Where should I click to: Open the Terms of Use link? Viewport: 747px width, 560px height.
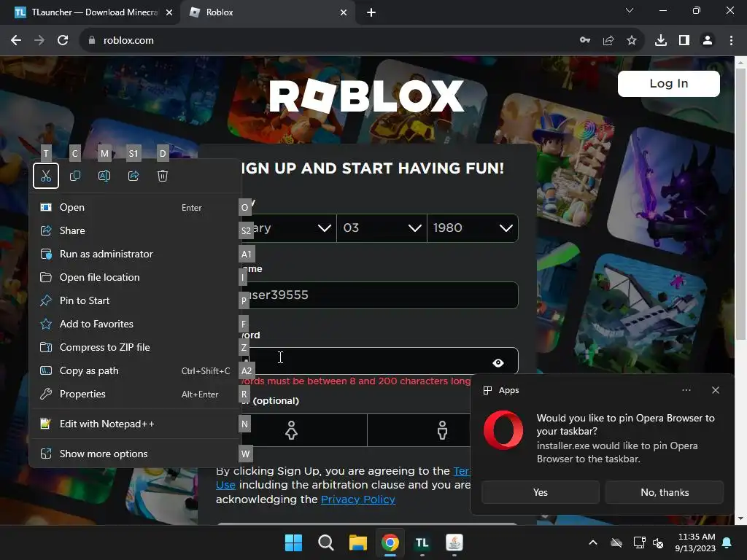[x=462, y=471]
